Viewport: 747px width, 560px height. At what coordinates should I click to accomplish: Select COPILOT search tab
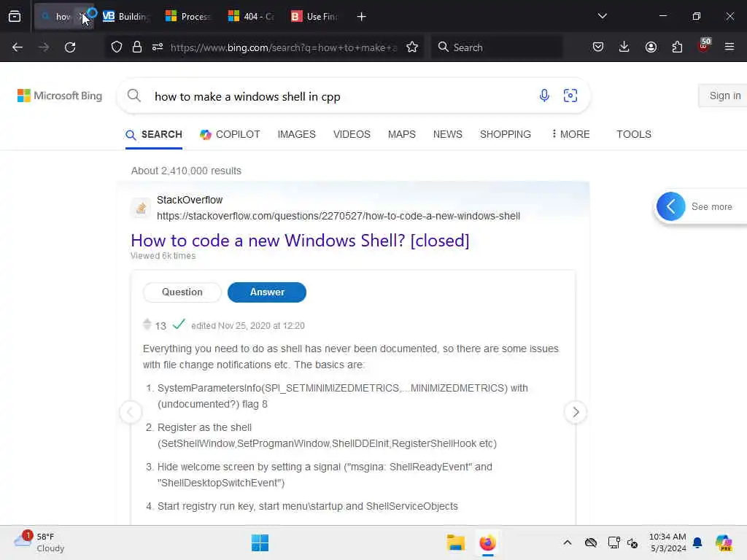point(230,135)
